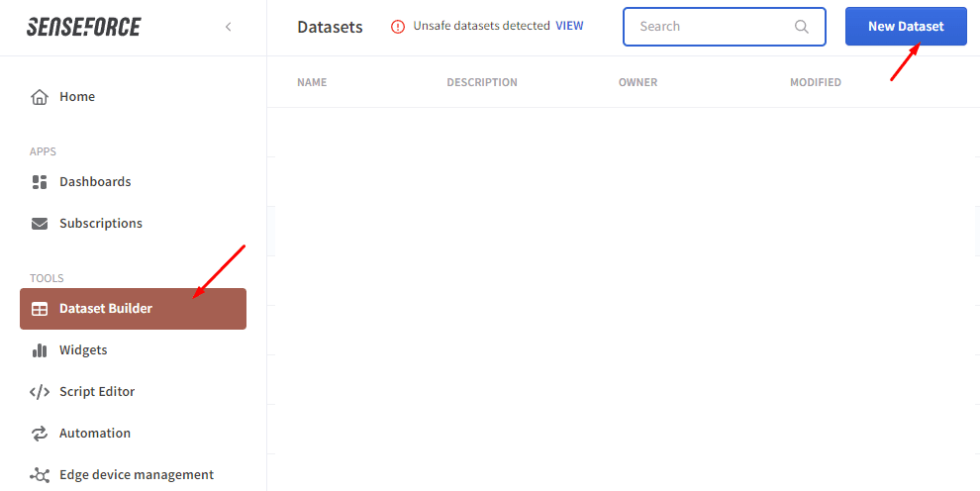The width and height of the screenshot is (980, 491).
Task: Click the New Dataset button
Action: (906, 27)
